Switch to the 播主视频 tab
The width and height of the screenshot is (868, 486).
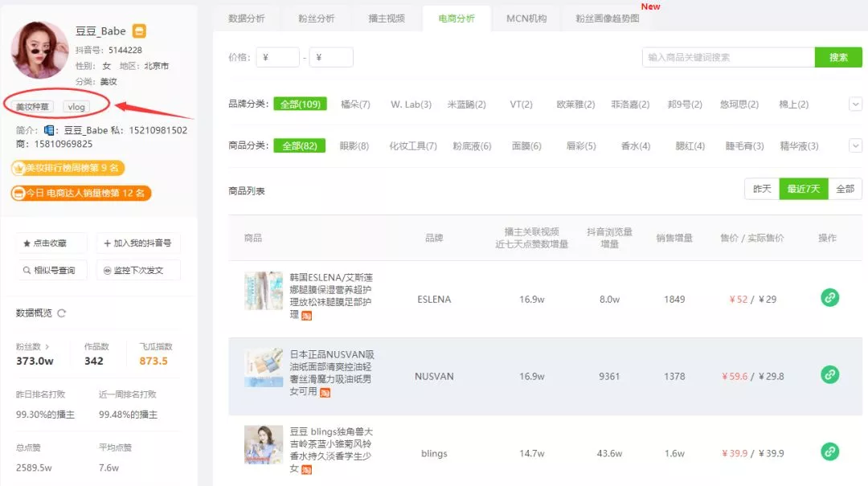pos(387,18)
